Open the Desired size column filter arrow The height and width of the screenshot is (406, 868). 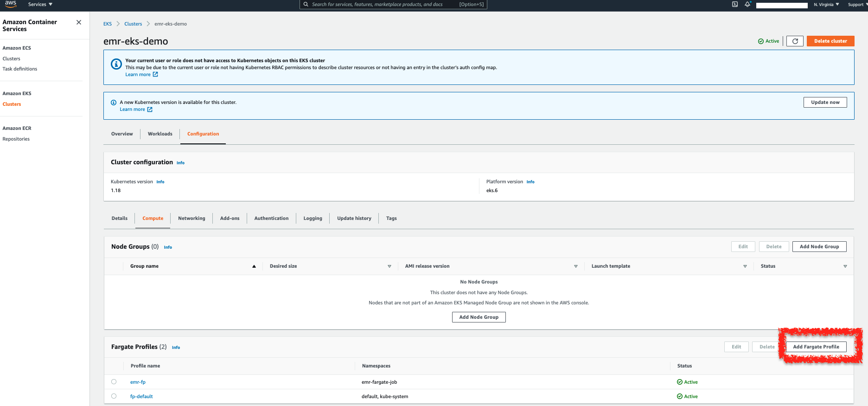(x=389, y=266)
